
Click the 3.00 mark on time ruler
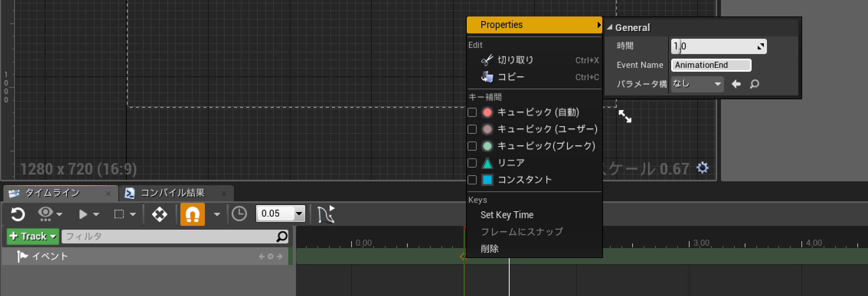click(701, 243)
